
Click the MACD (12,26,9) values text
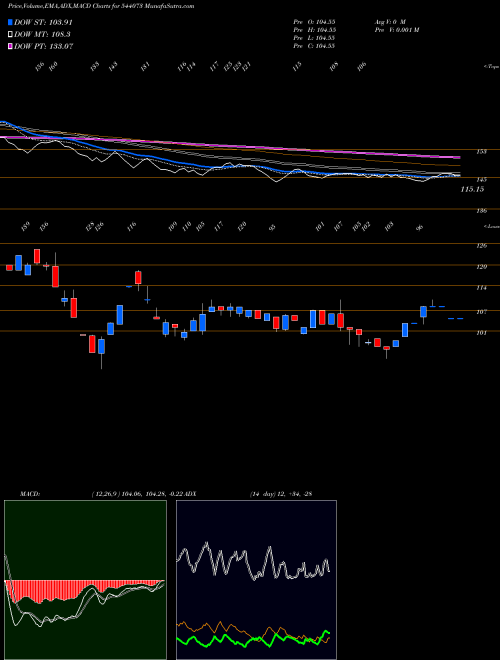pos(138,494)
